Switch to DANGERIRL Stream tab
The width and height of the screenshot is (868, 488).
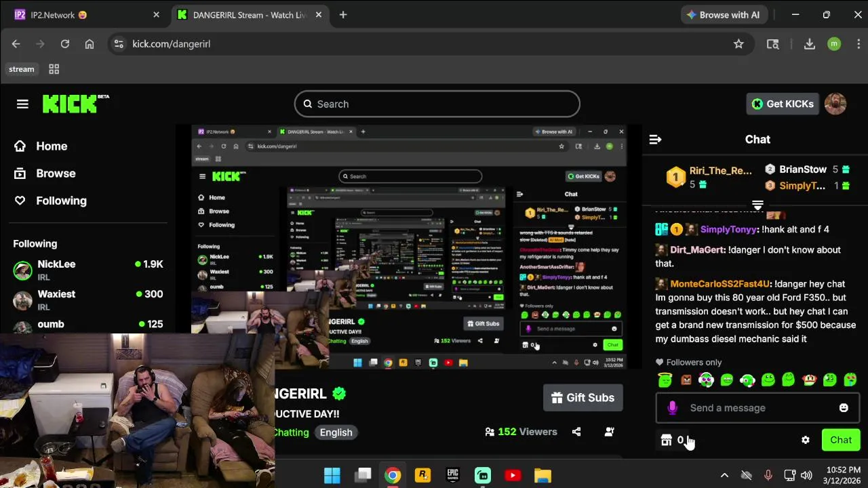pos(248,15)
